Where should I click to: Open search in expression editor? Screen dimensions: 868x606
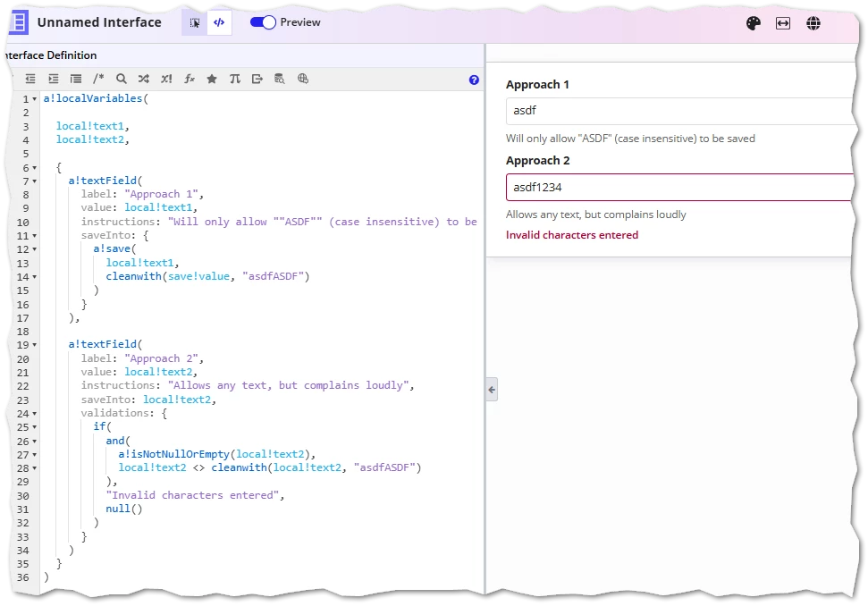click(x=122, y=79)
